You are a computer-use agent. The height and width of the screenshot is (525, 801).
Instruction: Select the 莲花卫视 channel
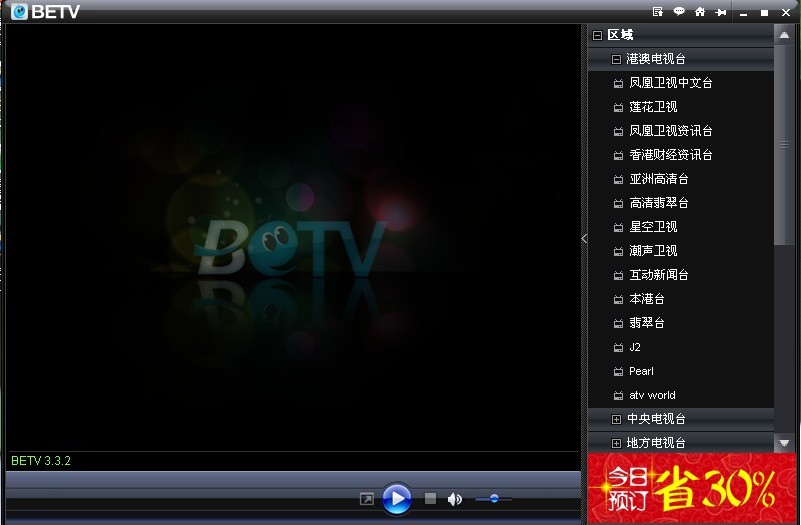coord(653,107)
